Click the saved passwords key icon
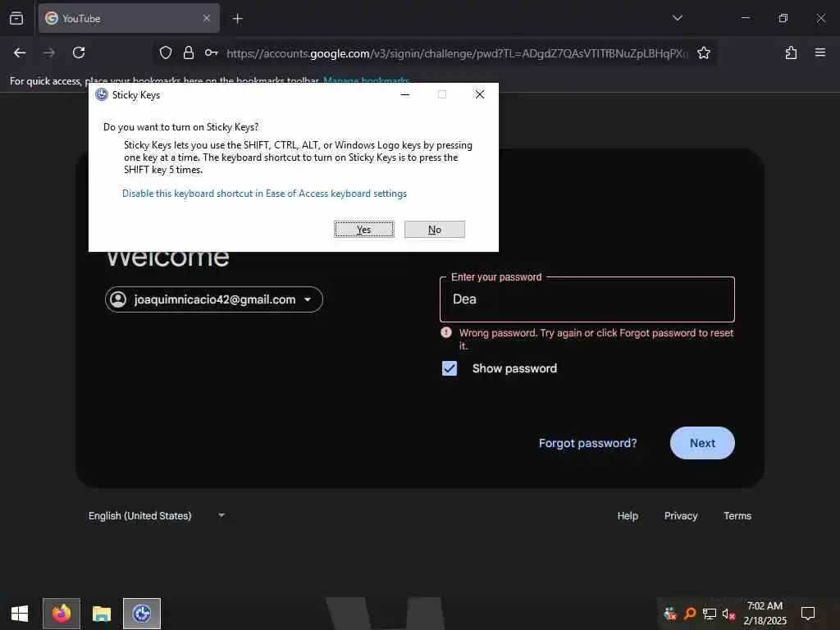 click(x=211, y=52)
